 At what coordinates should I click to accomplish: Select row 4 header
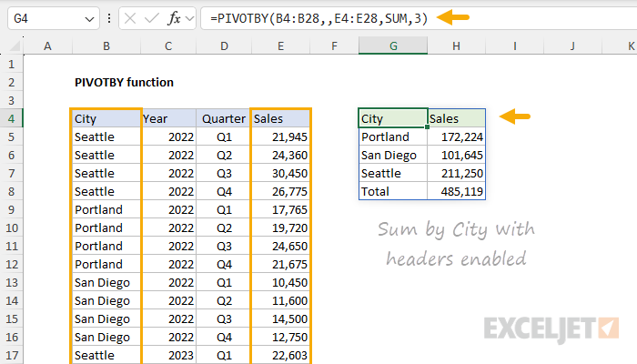11,118
